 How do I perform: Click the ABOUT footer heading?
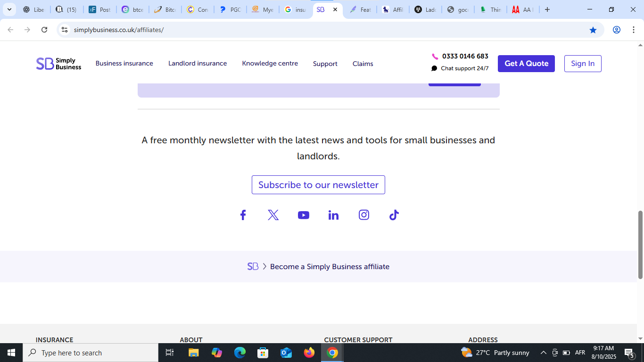[191, 340]
